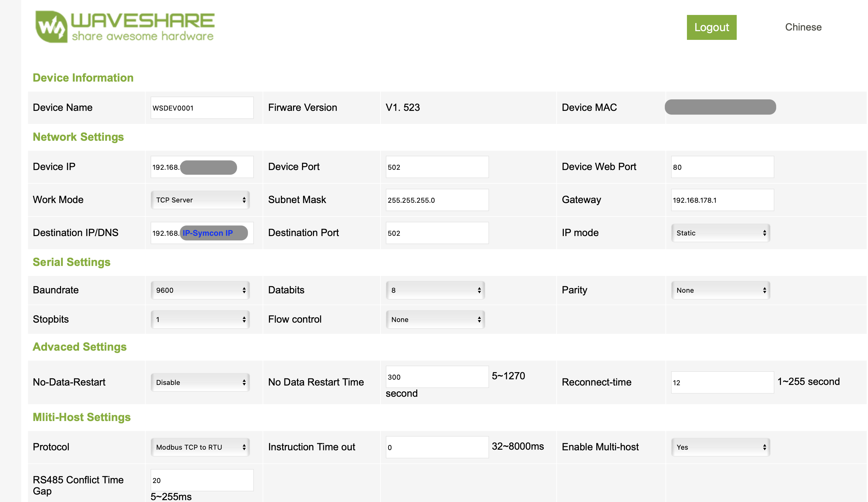Expand the Baundrate dropdown
The height and width of the screenshot is (502, 868).
tap(200, 290)
